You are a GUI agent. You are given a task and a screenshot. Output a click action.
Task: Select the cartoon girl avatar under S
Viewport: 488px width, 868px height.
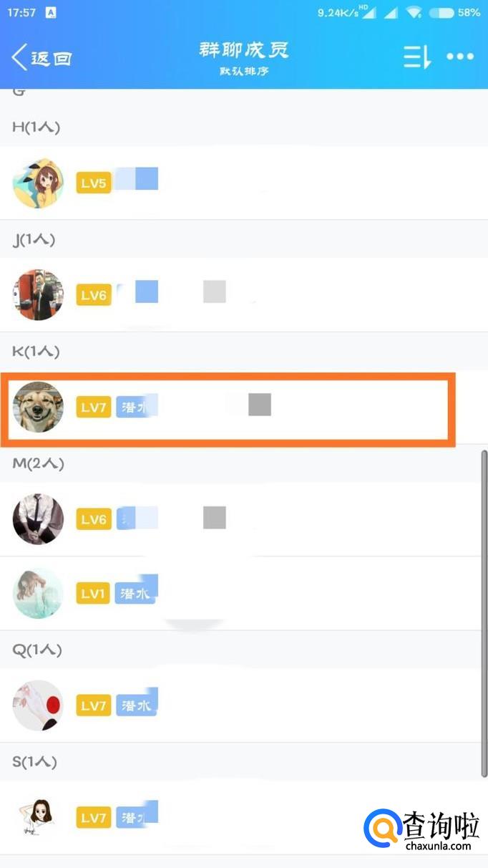(x=38, y=817)
